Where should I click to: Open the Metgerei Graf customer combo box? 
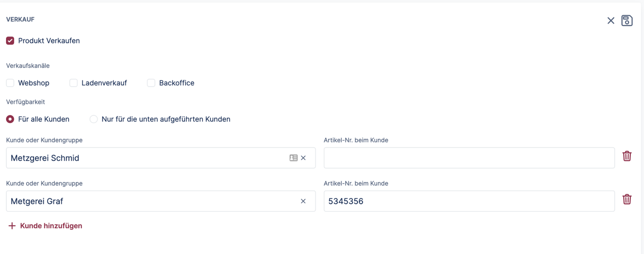[142, 201]
